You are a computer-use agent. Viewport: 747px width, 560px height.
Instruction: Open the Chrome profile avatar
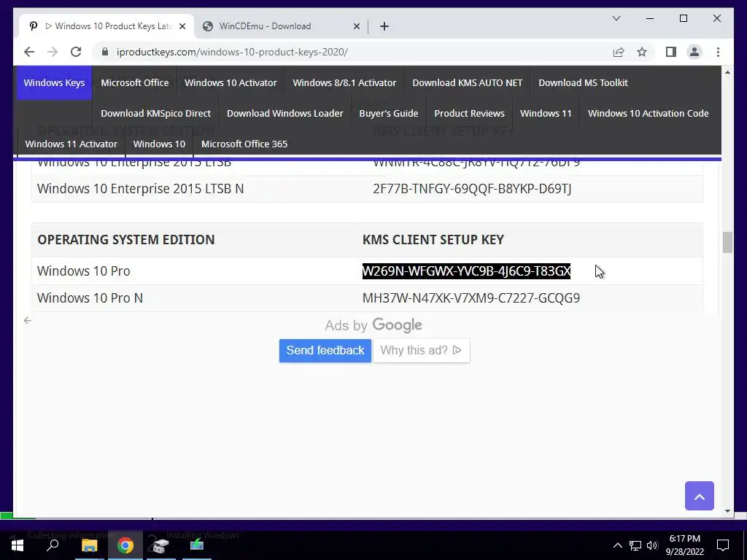click(694, 52)
